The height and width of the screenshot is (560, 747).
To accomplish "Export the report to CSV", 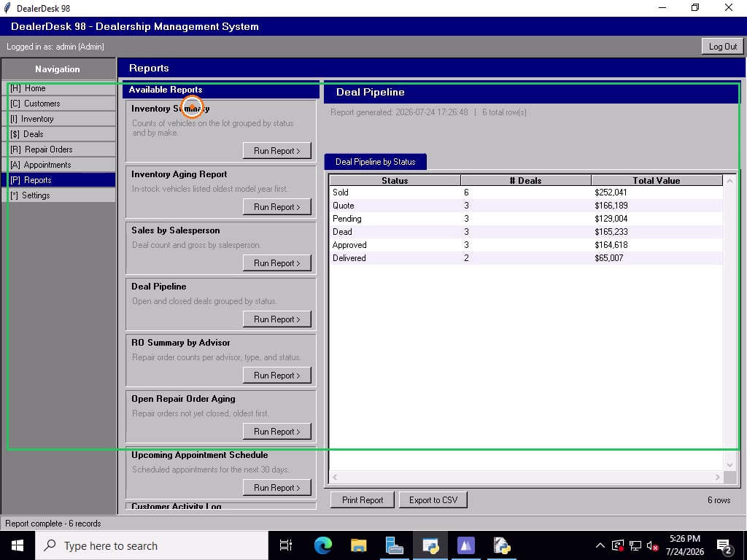I will click(433, 500).
